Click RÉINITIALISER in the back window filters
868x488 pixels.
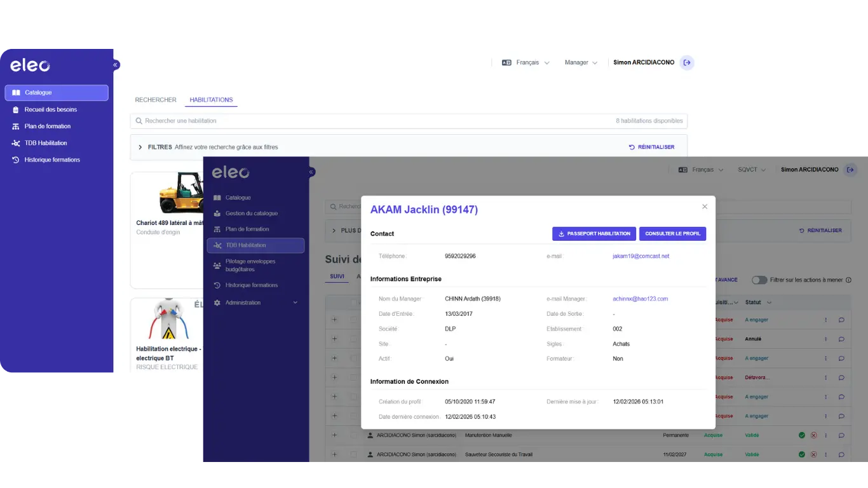pos(651,147)
